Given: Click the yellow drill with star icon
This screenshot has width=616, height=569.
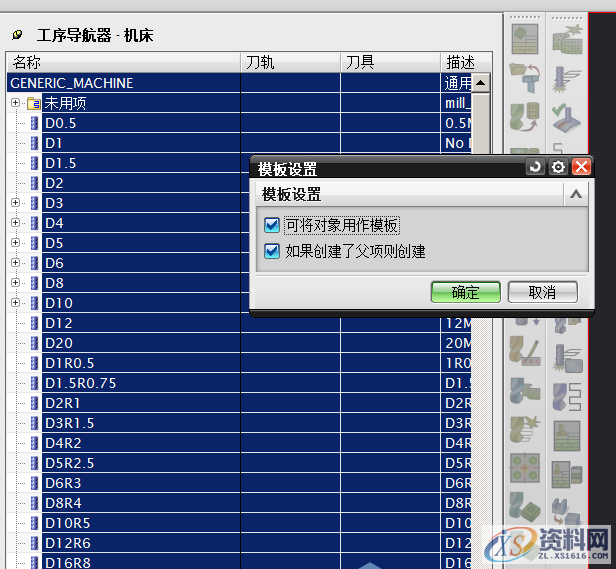Looking at the screenshot, I should click(x=524, y=429).
